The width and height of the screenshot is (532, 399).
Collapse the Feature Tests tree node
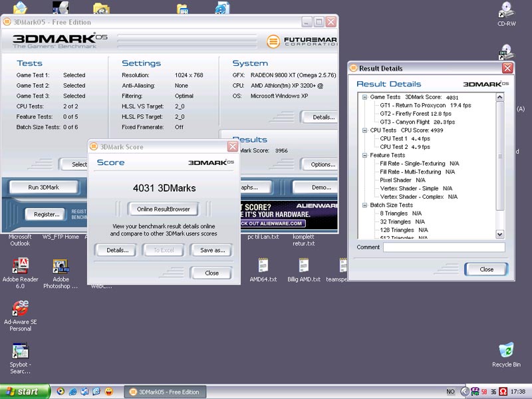coord(364,156)
